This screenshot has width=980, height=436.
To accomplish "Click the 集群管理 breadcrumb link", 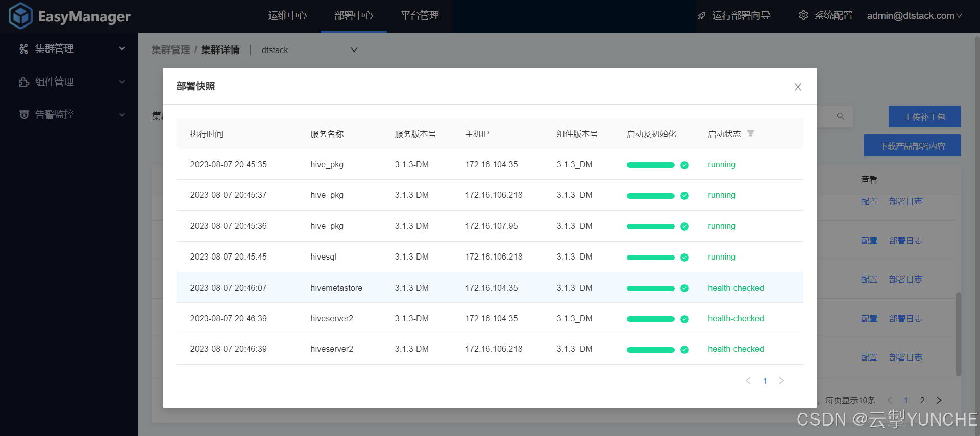I will tap(170, 50).
